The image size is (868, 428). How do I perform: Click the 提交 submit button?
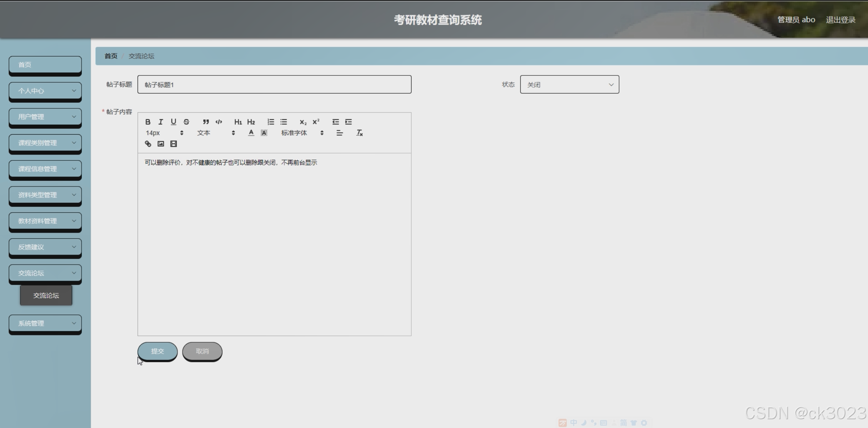pos(158,351)
